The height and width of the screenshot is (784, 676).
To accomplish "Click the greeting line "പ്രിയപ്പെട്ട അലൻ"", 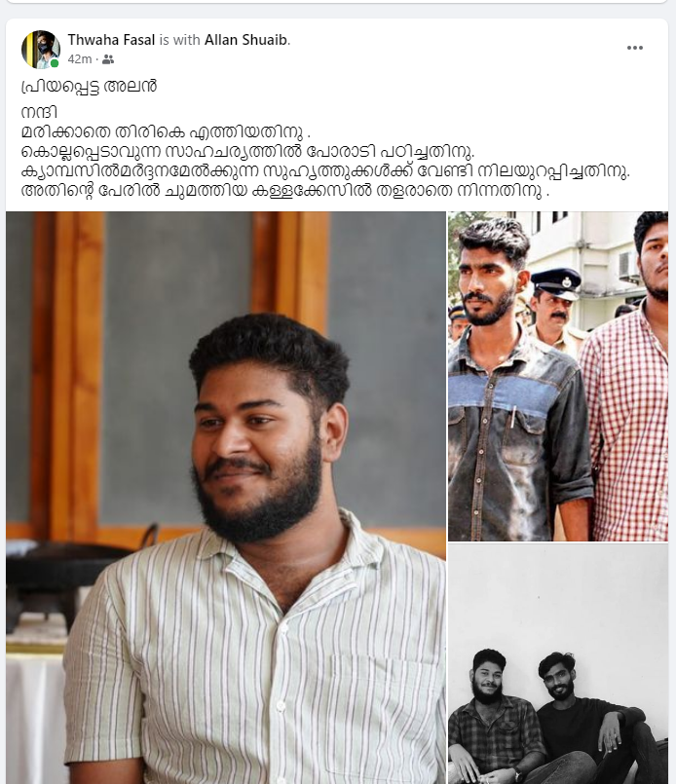I will pos(89,87).
